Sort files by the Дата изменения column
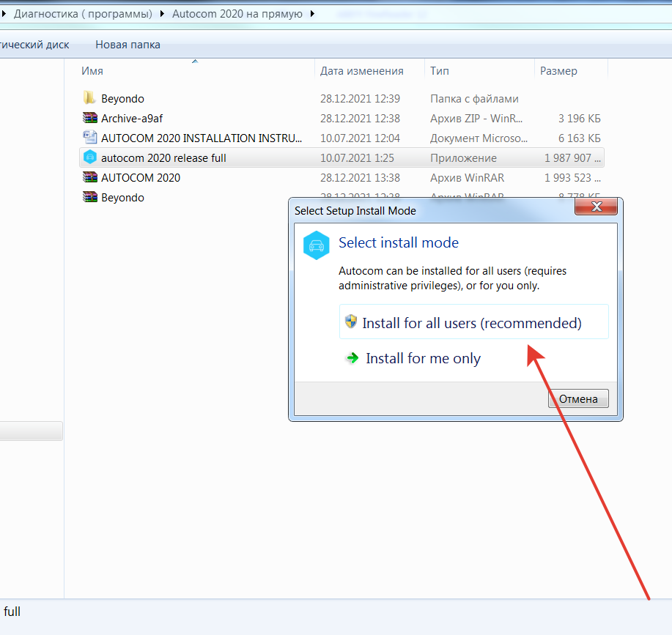This screenshot has height=635, width=672. 362,70
